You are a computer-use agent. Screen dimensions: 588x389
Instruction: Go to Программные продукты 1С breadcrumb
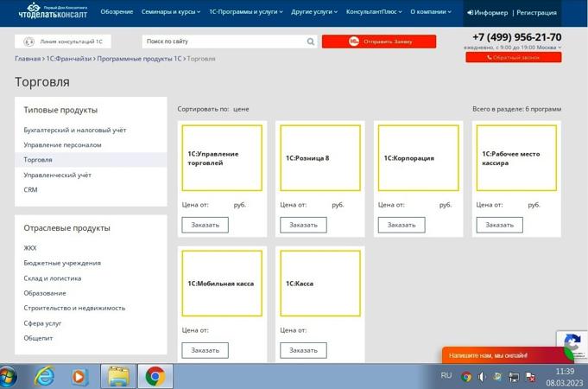pos(139,59)
